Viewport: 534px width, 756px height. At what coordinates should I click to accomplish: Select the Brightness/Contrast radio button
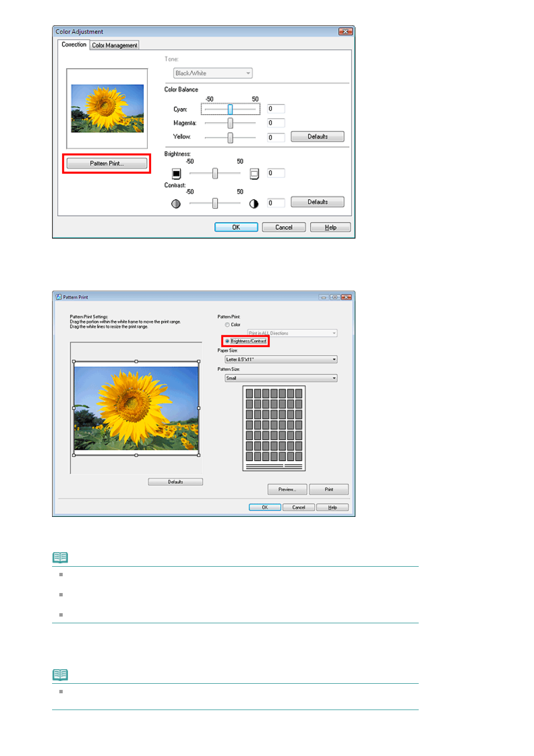click(227, 341)
